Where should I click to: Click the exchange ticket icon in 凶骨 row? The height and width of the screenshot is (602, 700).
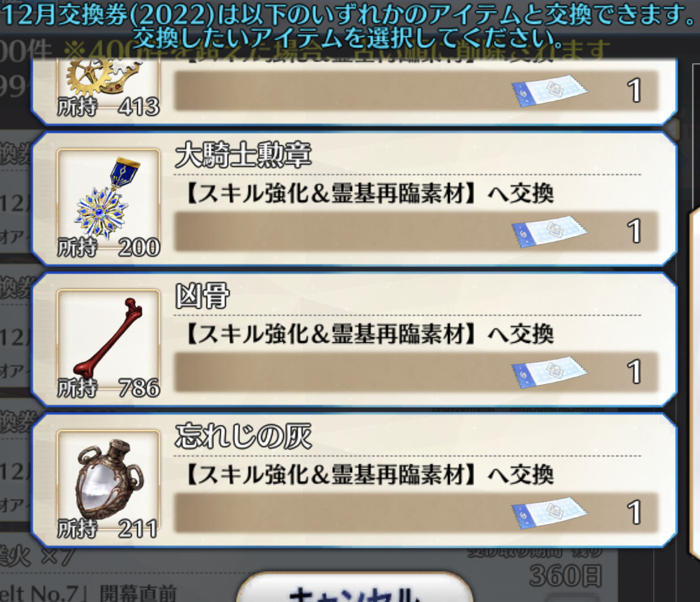click(x=549, y=372)
